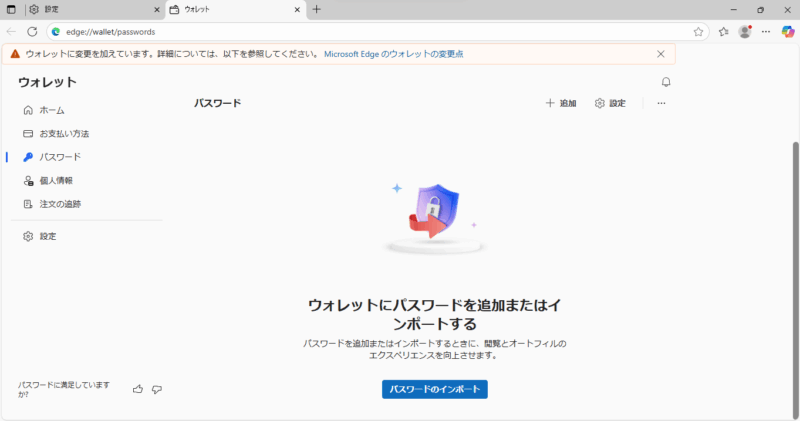The width and height of the screenshot is (800, 421).
Task: Click the 追加 password button
Action: click(561, 103)
